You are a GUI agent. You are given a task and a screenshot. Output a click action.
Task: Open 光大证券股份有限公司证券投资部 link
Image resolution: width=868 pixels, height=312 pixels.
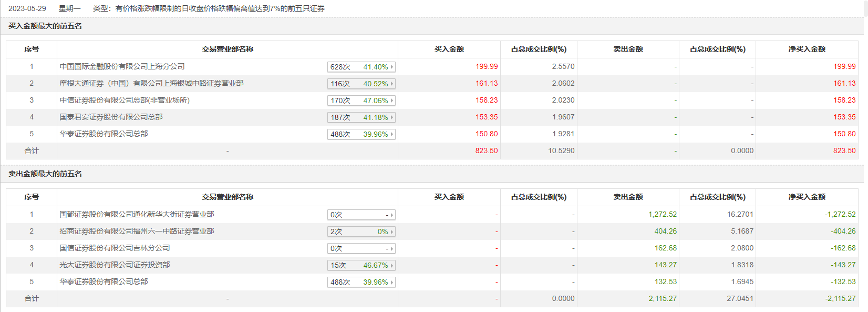(115, 265)
